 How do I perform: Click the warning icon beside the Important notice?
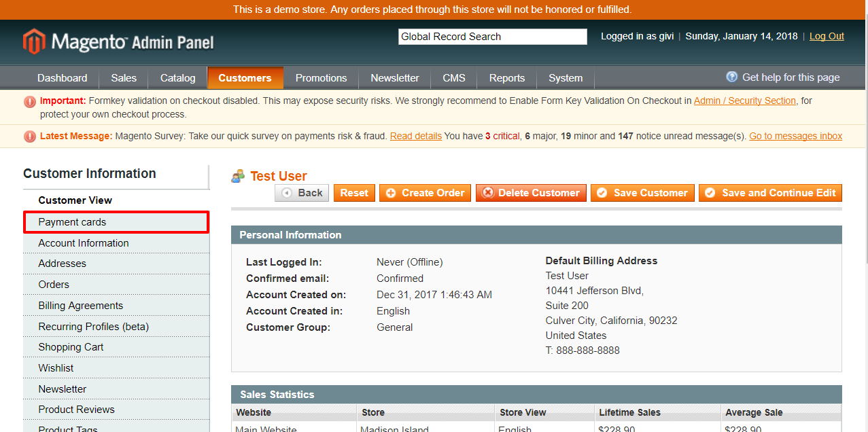30,102
